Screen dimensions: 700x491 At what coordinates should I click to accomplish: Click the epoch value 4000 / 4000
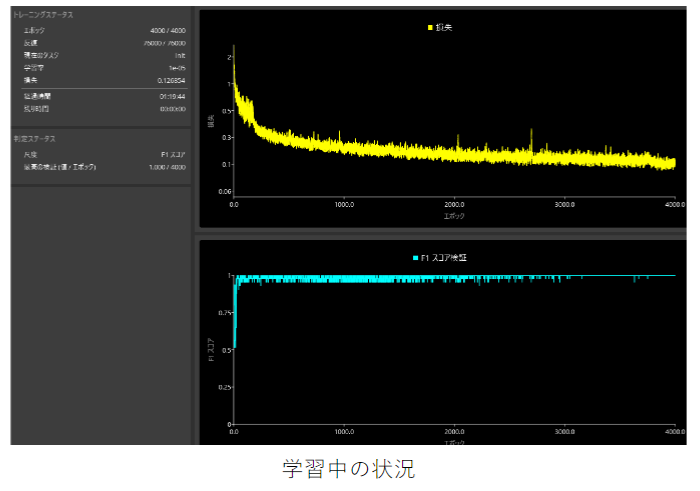tap(166, 32)
